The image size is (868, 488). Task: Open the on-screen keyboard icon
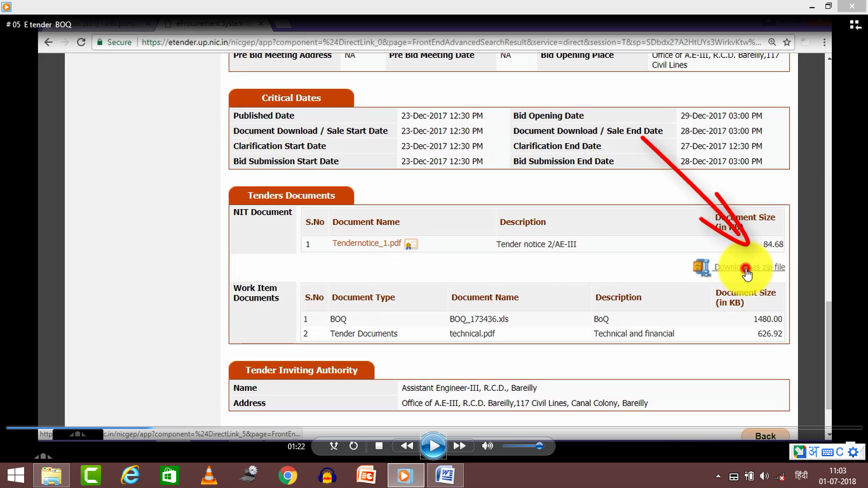tap(827, 452)
